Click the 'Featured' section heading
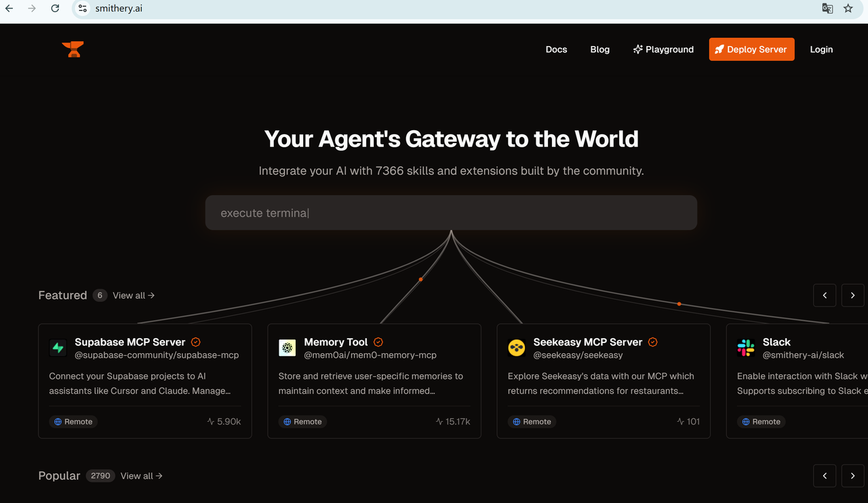The height and width of the screenshot is (503, 868). [62, 296]
